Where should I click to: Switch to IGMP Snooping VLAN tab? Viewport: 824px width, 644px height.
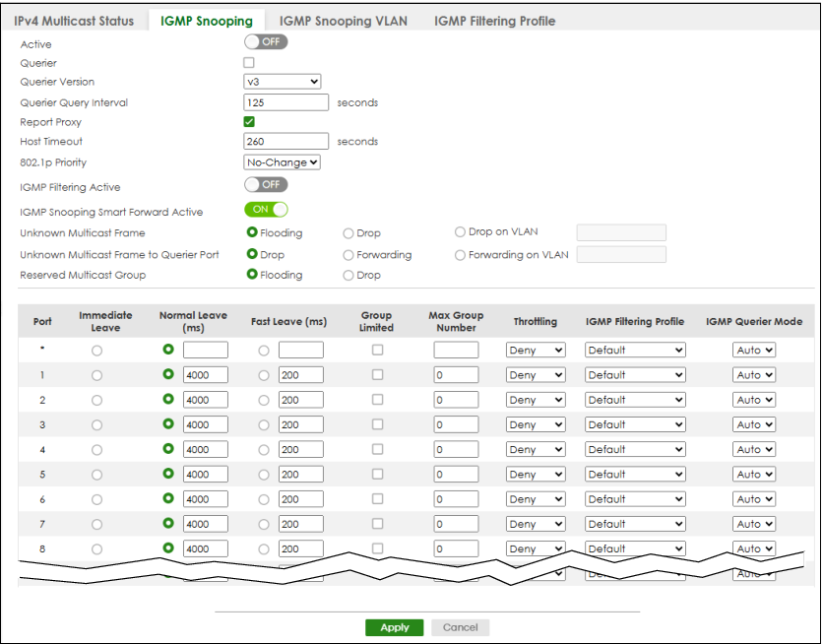[344, 21]
